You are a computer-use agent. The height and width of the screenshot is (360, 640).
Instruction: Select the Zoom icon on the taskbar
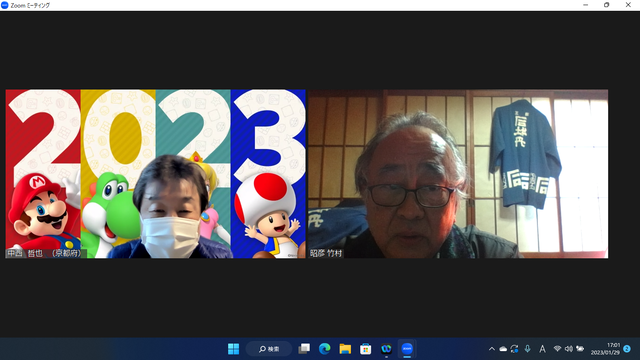point(407,349)
